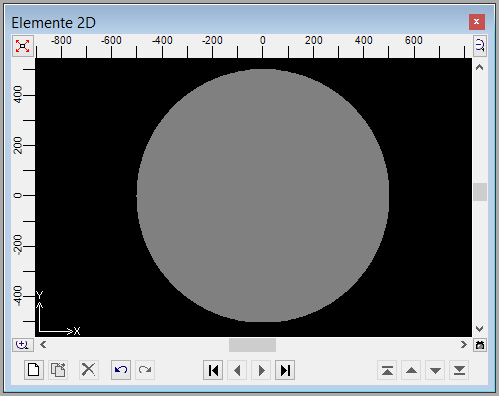Screen dimensions: 499x396
Task: Click the red fit-to-view icon
Action: pos(23,46)
